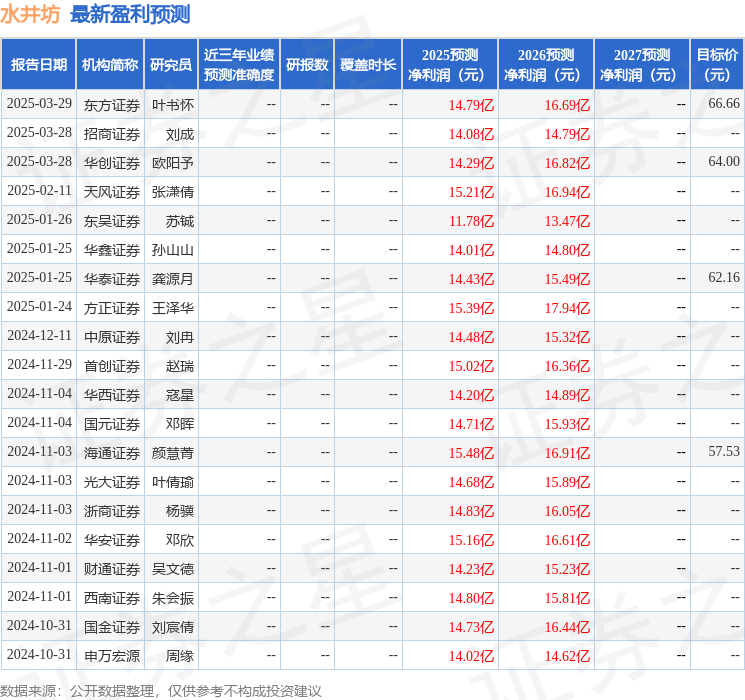Select the 国元证券 institution cell
745x700 pixels.
pos(112,424)
